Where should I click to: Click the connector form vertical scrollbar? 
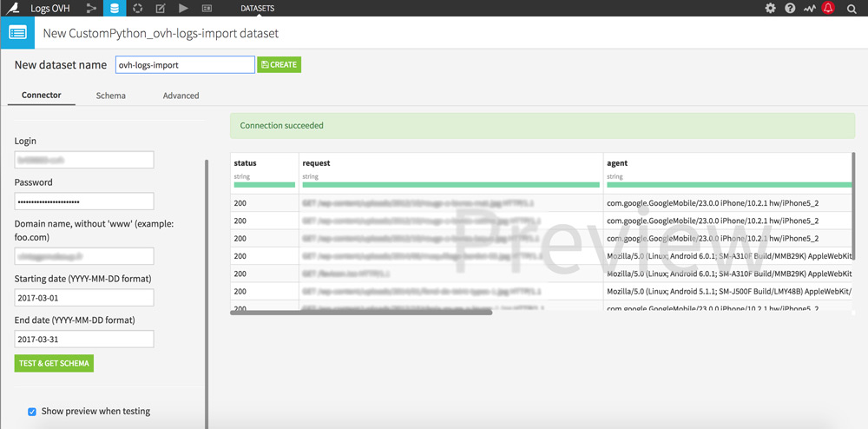pyautogui.click(x=207, y=294)
